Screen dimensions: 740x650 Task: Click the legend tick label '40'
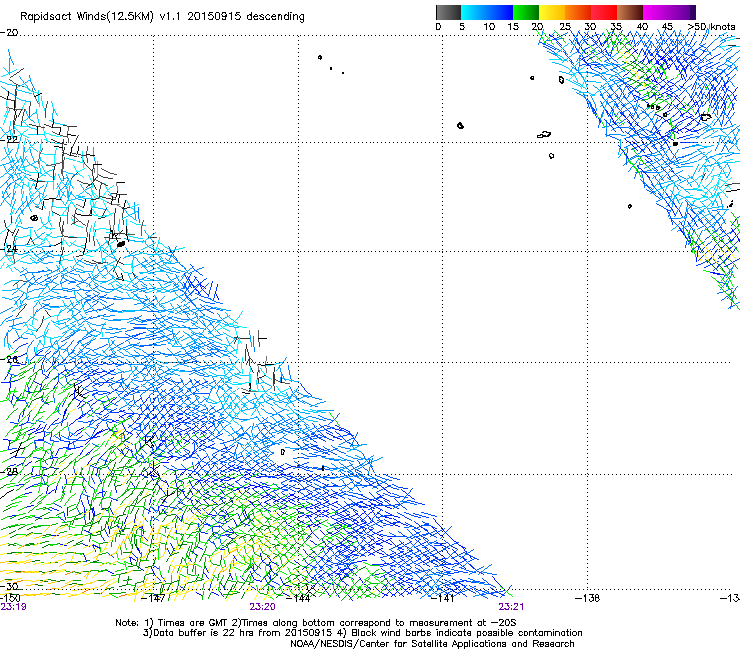click(x=642, y=27)
